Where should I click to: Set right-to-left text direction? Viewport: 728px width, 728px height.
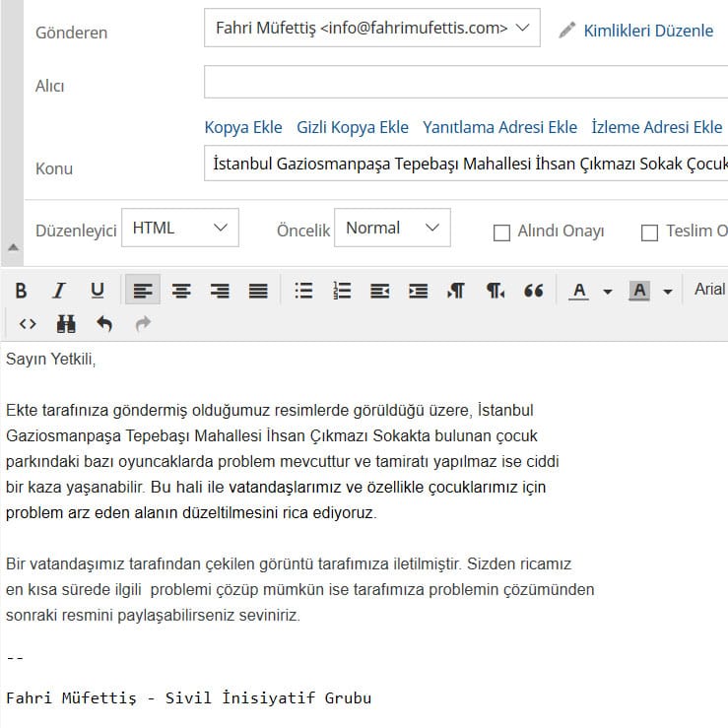(x=495, y=291)
